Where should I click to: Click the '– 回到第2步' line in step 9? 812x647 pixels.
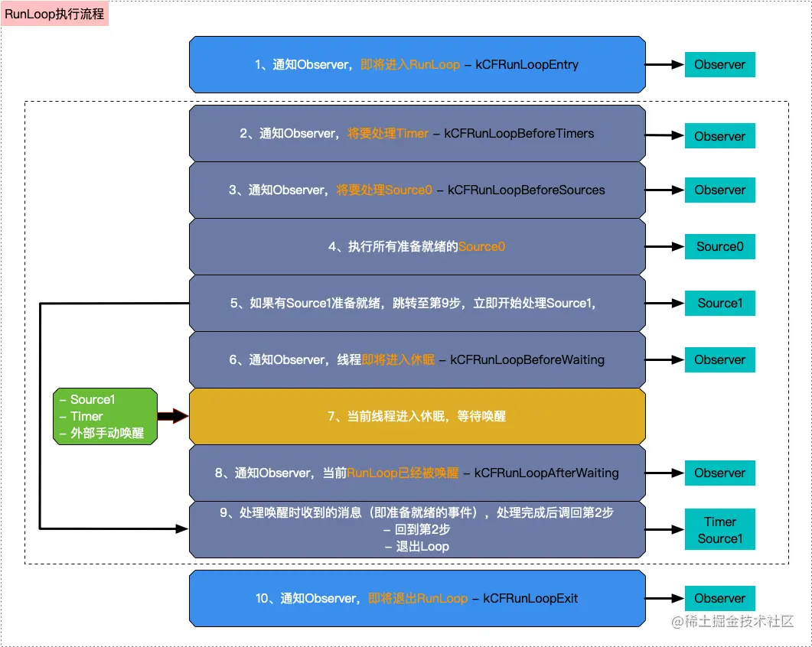(x=417, y=529)
